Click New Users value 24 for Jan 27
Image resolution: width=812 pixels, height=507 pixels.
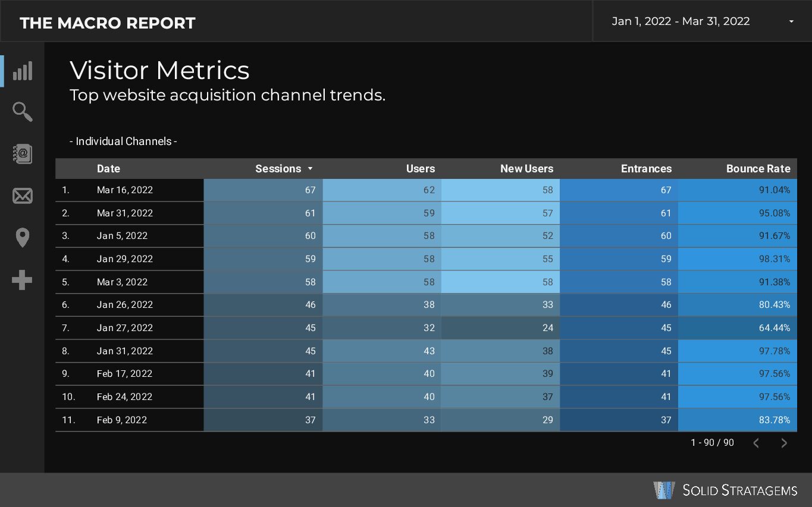pos(500,328)
